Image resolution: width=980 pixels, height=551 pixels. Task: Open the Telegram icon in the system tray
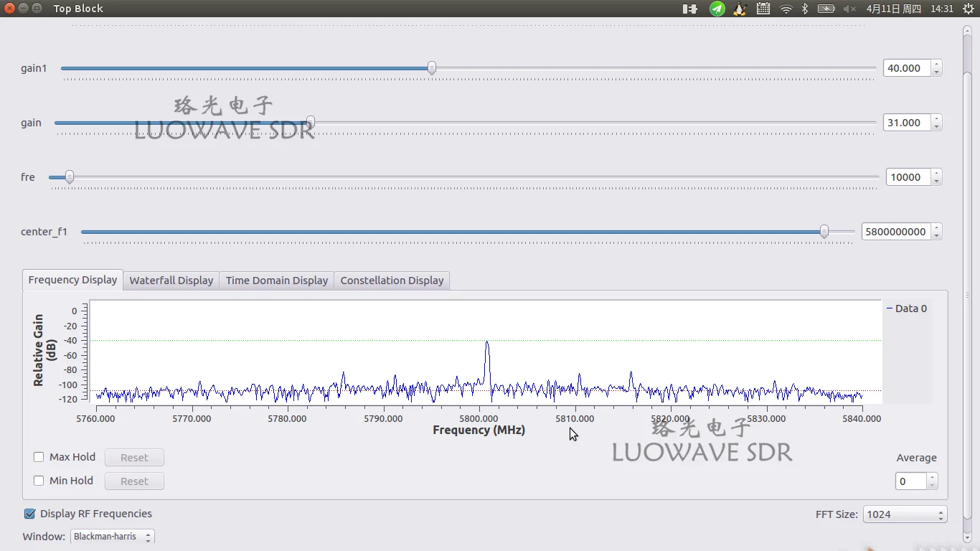point(717,9)
